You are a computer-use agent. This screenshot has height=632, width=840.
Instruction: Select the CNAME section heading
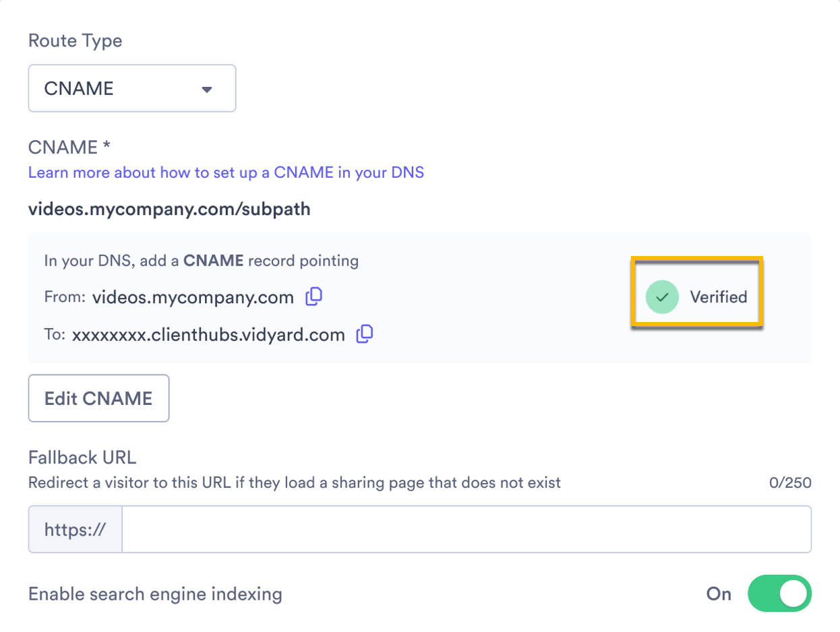pyautogui.click(x=67, y=147)
